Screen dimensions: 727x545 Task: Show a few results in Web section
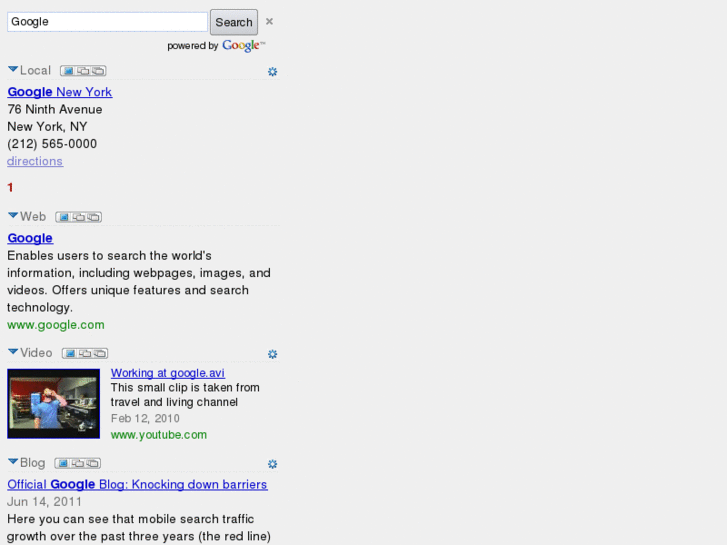(79, 217)
